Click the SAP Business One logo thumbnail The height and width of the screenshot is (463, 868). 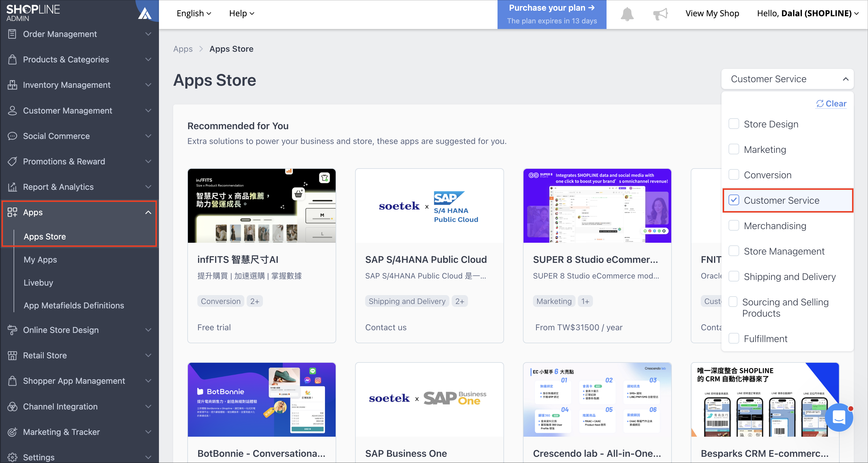(429, 400)
